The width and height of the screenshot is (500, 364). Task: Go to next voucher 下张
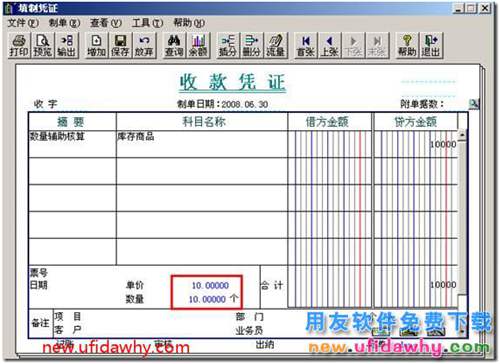(x=353, y=45)
